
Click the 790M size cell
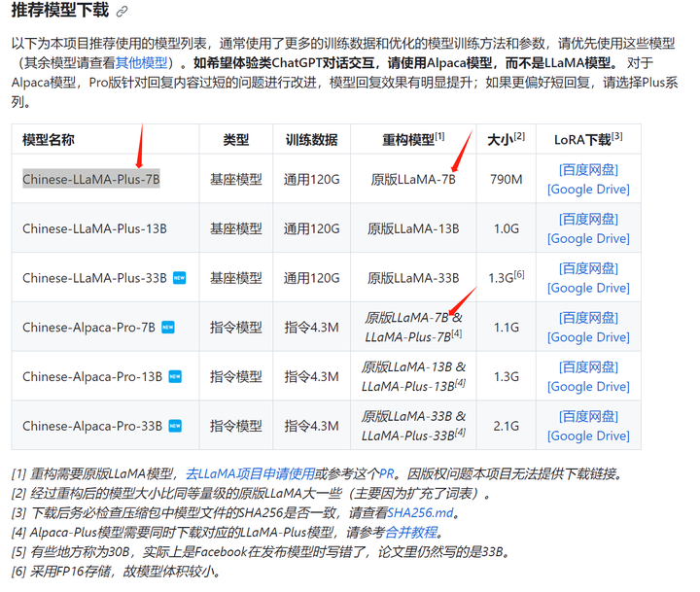coord(507,180)
